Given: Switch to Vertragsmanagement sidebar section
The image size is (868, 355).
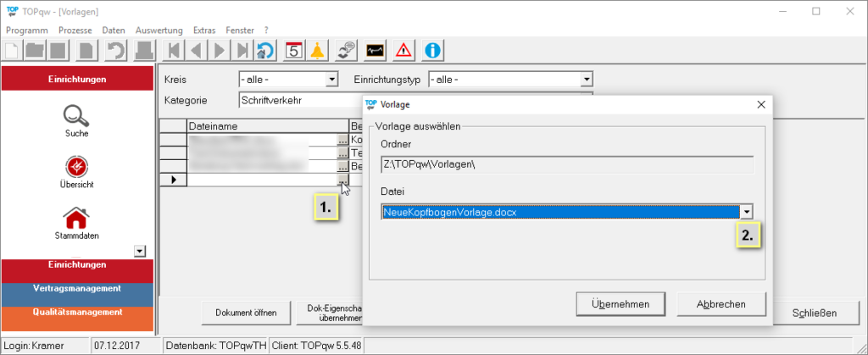Looking at the screenshot, I should (x=77, y=288).
